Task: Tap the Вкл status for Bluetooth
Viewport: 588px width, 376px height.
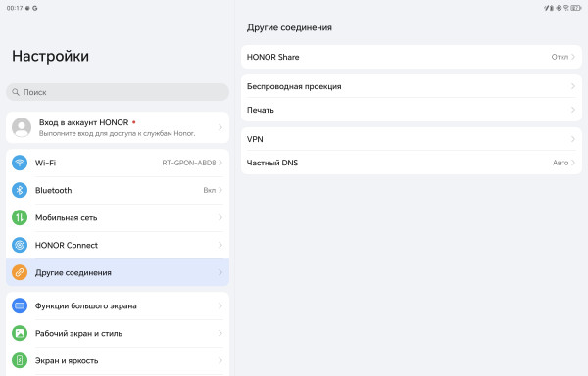Action: tap(210, 190)
